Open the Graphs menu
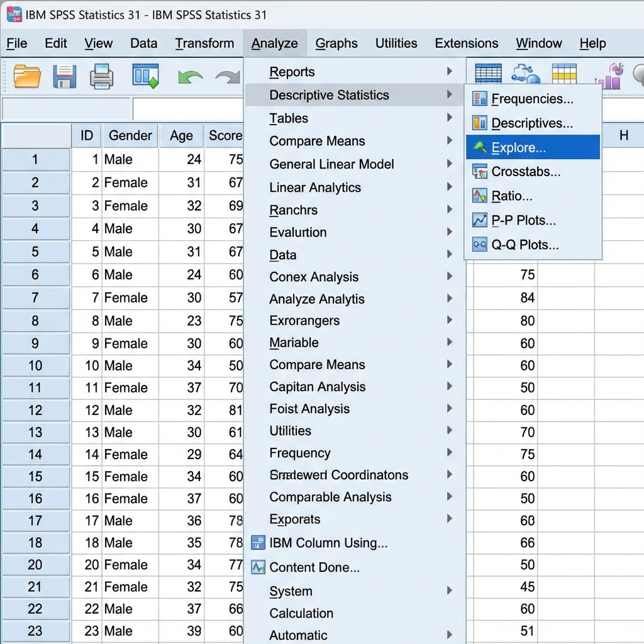The image size is (644, 644). 336,43
